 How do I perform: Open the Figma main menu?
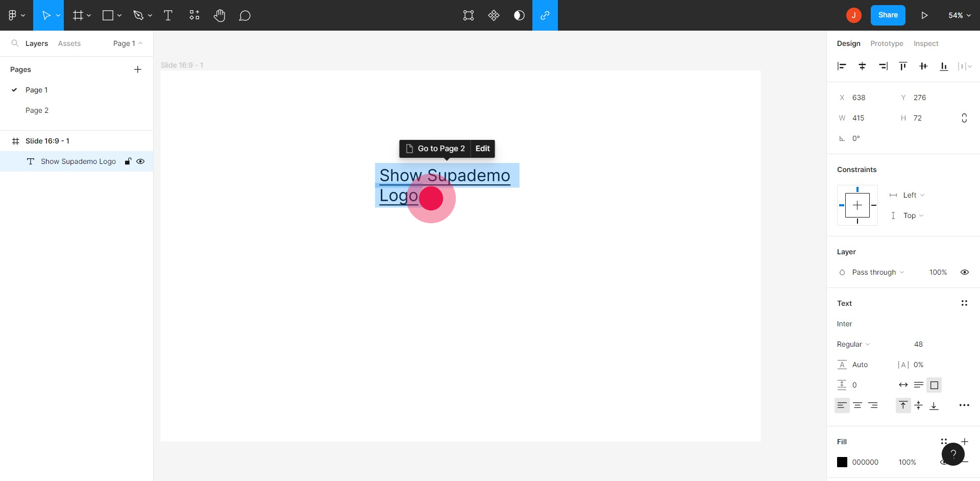click(16, 15)
